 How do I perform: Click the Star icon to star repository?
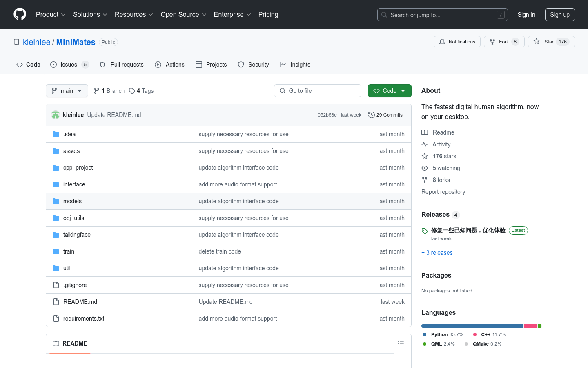pyautogui.click(x=537, y=41)
